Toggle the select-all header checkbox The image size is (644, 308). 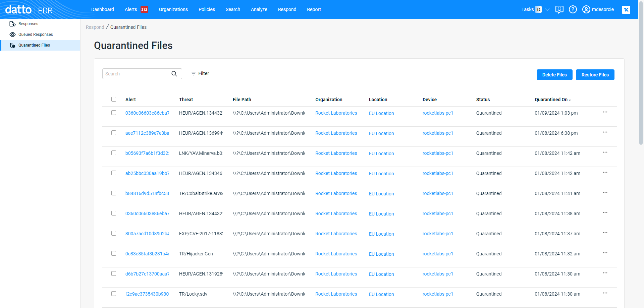point(114,99)
